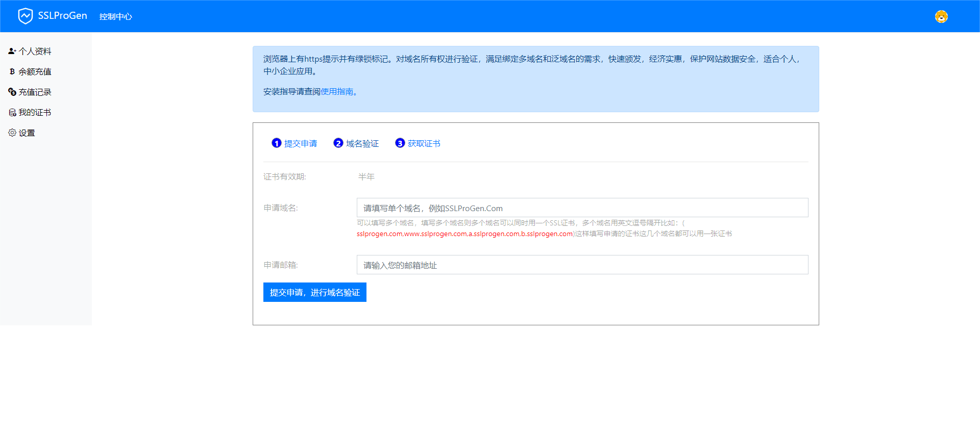
Task: Click the hint text 可以填写多个域名
Action: 385,223
